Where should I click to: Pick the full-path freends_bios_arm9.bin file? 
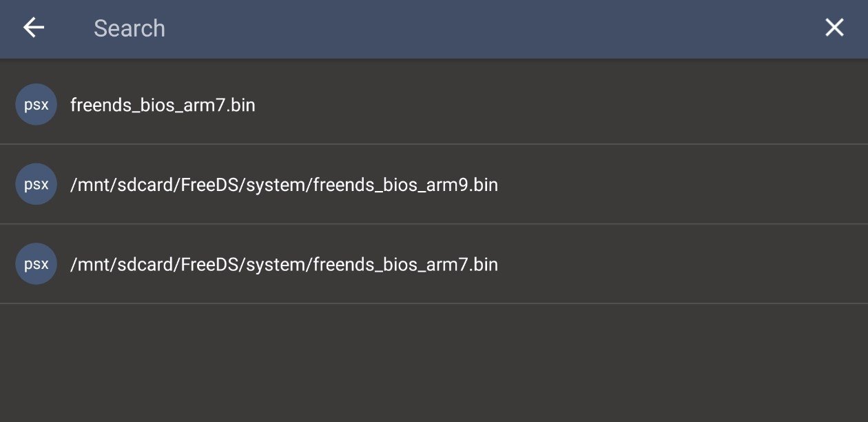pos(284,185)
